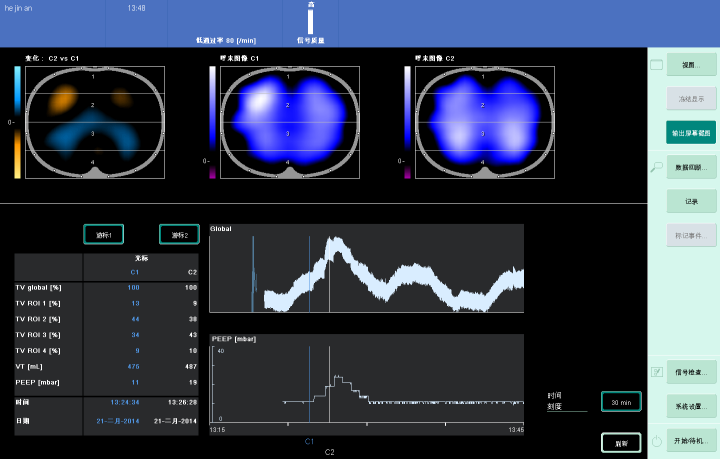
Task: Click the 'PEEP [mbar]' table row label
Action: point(38,382)
